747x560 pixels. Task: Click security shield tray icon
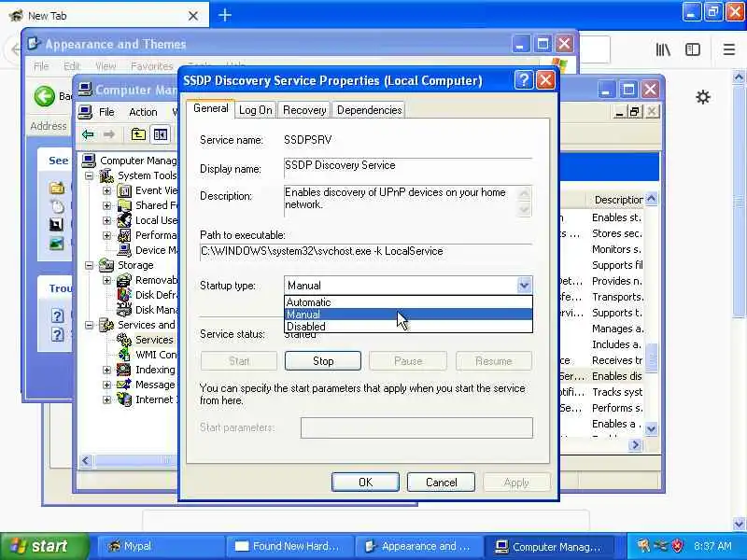[676, 546]
